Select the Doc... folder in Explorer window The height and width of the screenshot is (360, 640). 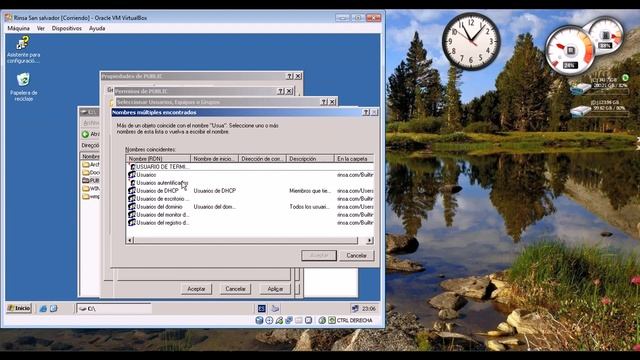click(x=90, y=173)
